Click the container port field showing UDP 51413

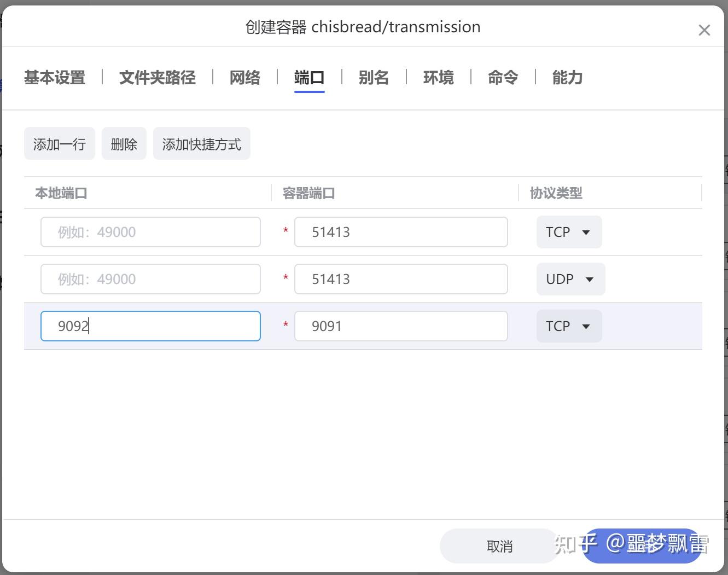[x=401, y=279]
